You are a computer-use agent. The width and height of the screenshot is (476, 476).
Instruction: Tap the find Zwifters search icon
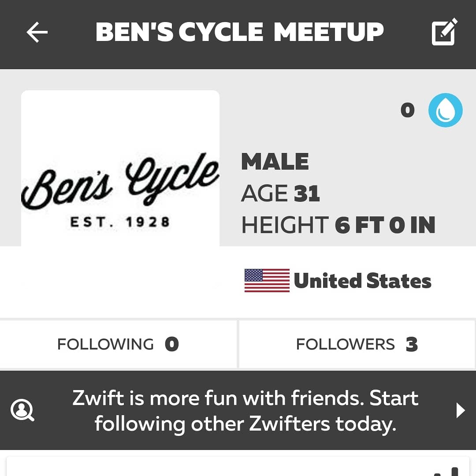(22, 411)
